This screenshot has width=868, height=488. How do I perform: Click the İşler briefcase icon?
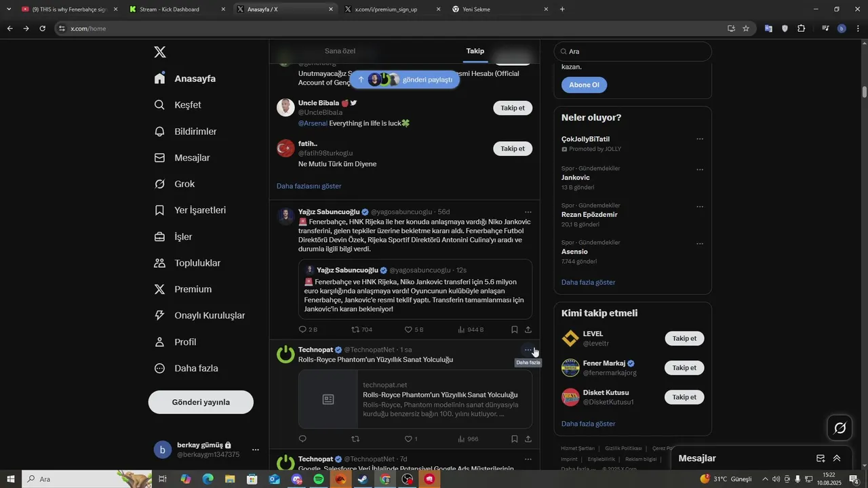160,237
